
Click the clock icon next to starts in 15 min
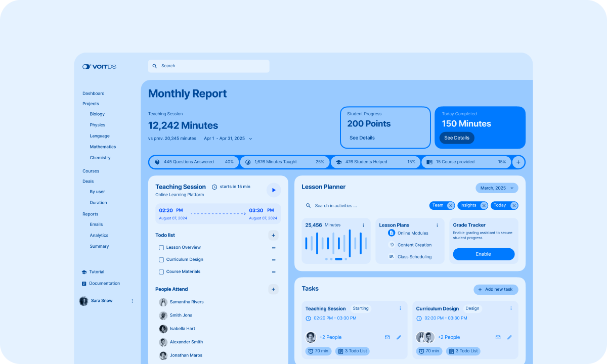coord(214,187)
